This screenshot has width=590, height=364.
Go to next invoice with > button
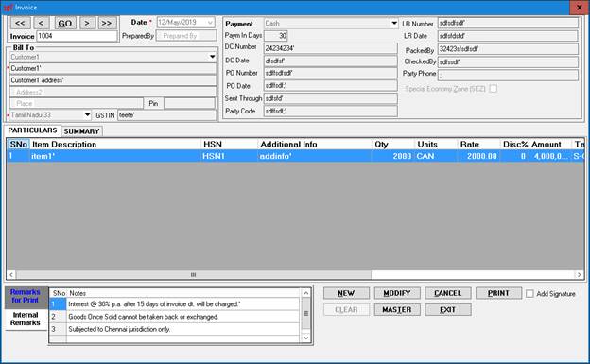click(87, 23)
